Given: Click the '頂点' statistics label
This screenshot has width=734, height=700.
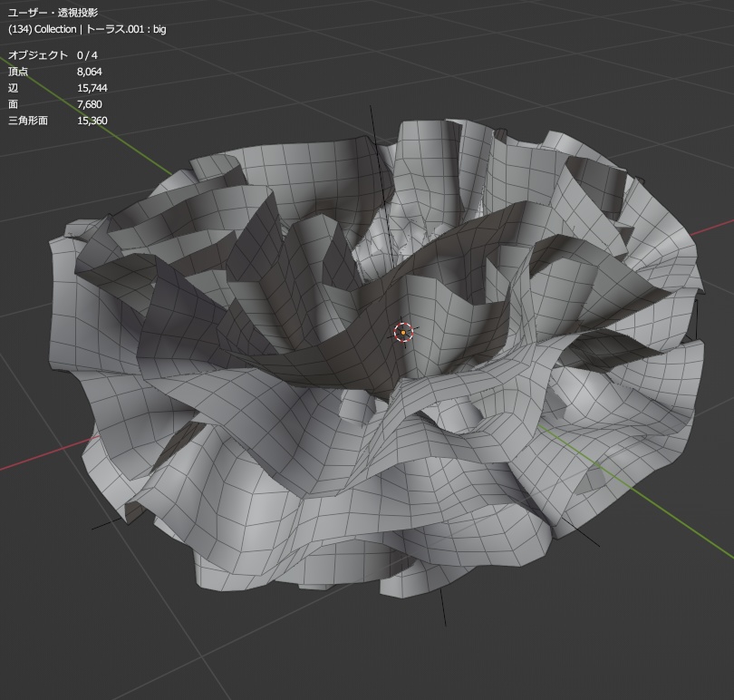Looking at the screenshot, I should pyautogui.click(x=18, y=72).
